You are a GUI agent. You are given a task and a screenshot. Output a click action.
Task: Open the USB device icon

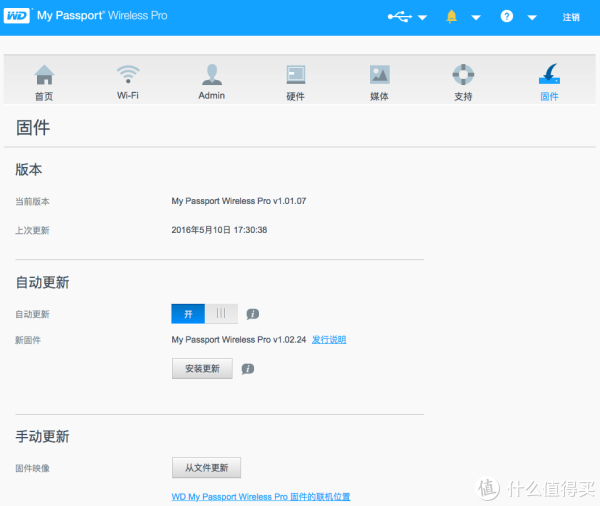[x=399, y=16]
